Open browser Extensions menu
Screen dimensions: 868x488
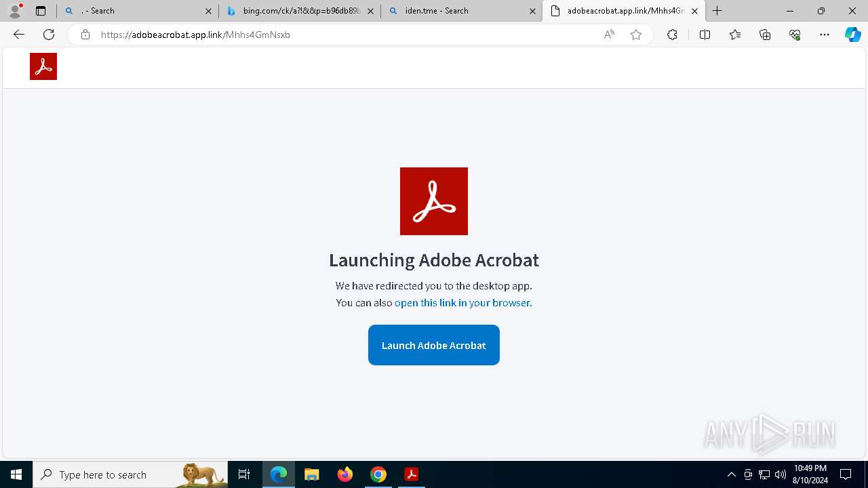pos(672,35)
